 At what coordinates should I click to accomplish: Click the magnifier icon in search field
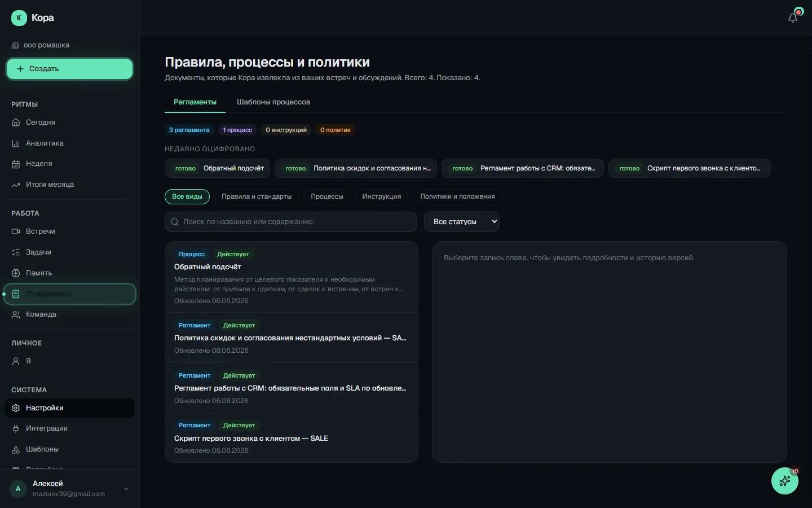(x=175, y=222)
